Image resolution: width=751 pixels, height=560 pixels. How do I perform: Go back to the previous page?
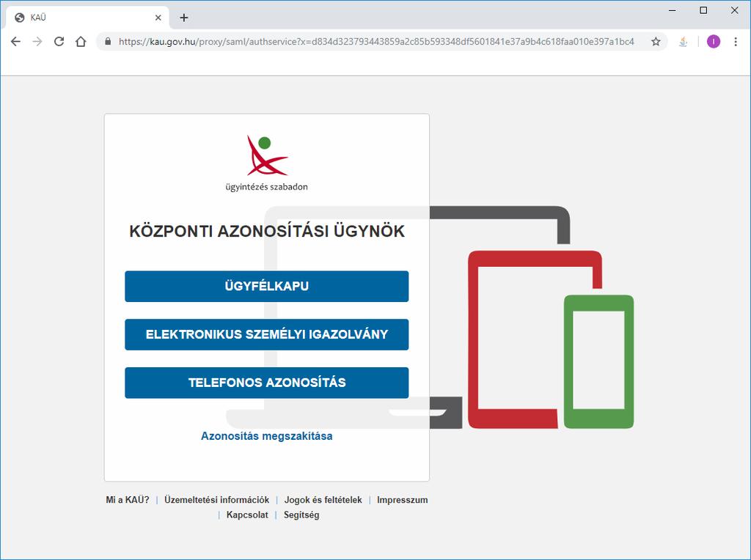point(16,42)
